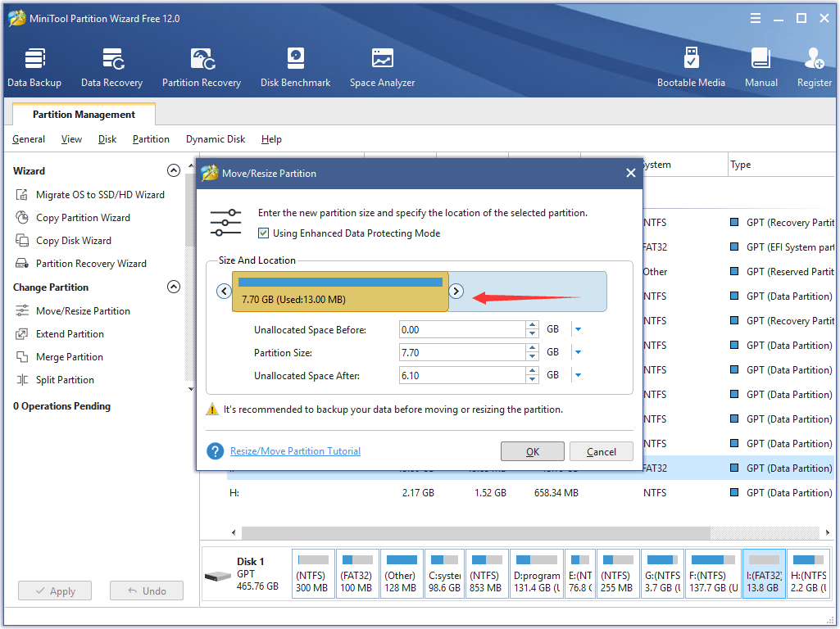
Task: Open unit dropdown for Unallocated Space After
Action: click(x=578, y=376)
